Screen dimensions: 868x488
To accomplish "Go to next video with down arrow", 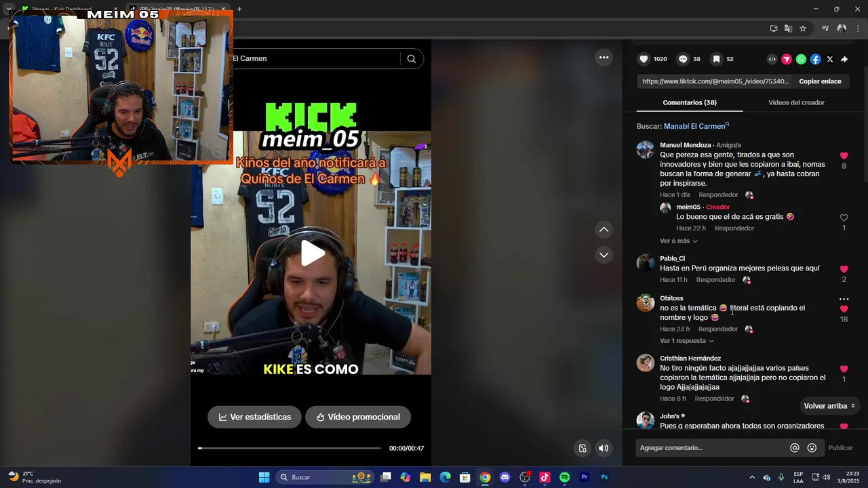I will click(604, 255).
